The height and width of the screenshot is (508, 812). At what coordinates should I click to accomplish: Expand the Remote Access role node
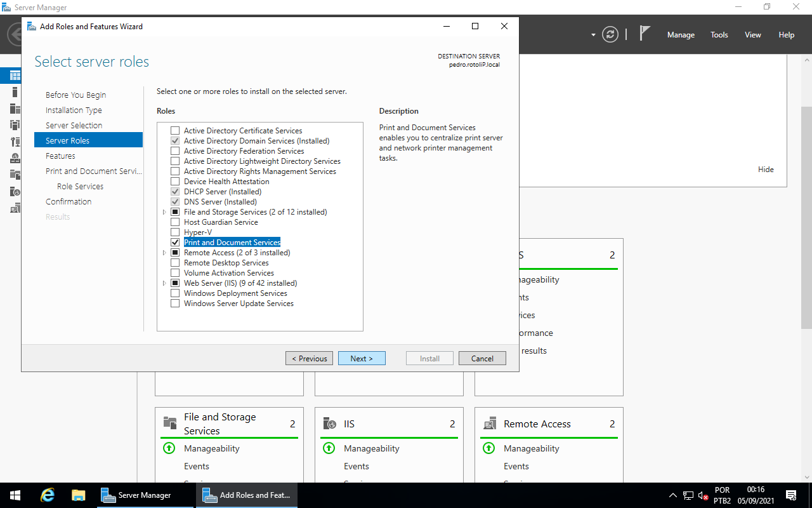(x=164, y=253)
